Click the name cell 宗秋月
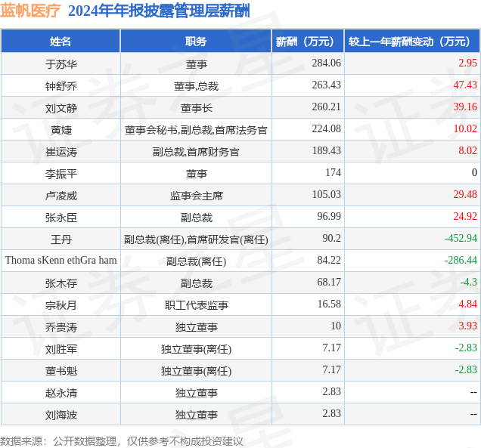Screen dimensions: 481x448 61,305
